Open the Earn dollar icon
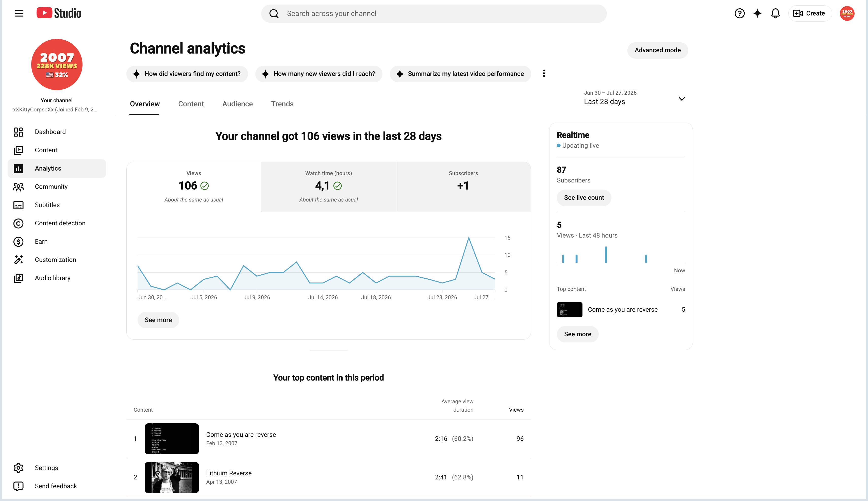The height and width of the screenshot is (501, 868). coord(18,242)
